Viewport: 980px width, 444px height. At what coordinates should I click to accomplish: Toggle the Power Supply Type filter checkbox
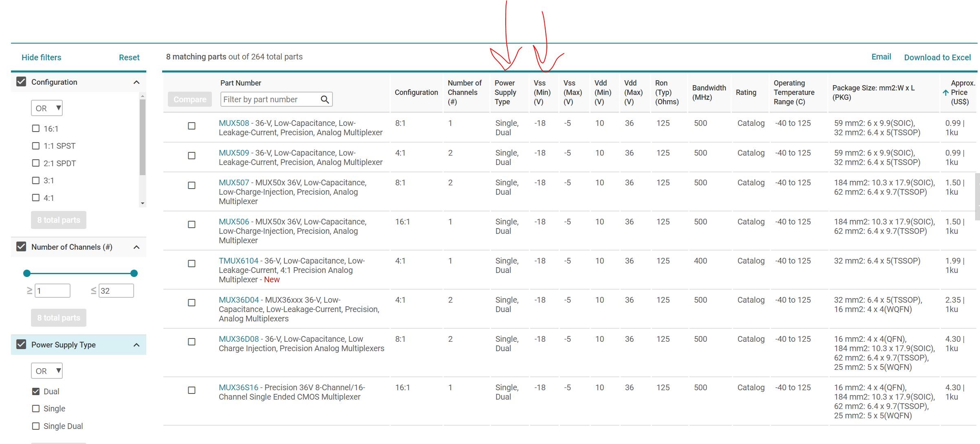pos(21,344)
